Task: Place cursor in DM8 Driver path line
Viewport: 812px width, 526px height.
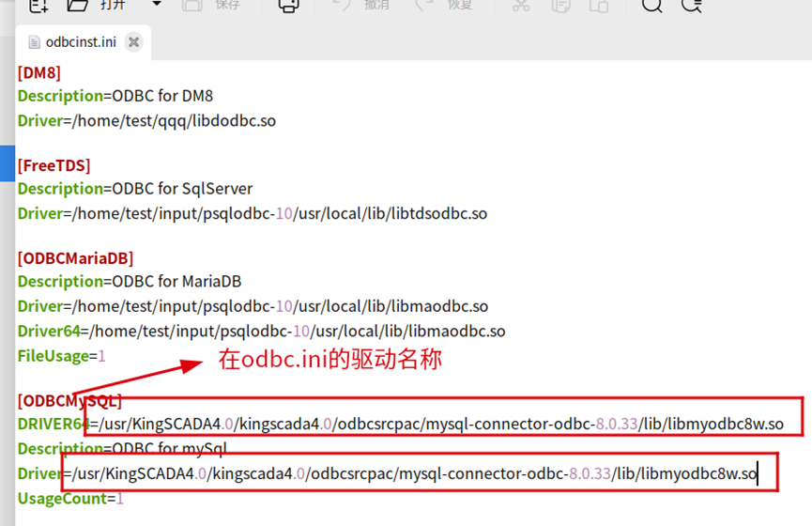Action: [146, 121]
